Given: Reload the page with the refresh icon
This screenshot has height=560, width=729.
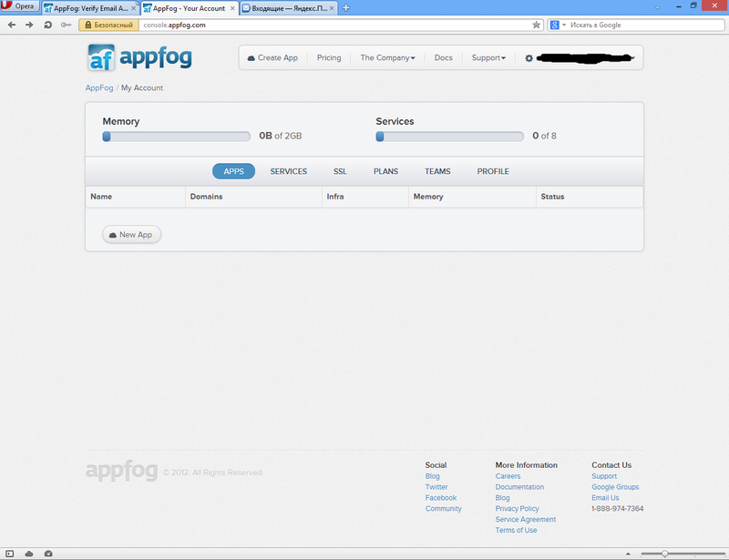Looking at the screenshot, I should pos(47,25).
